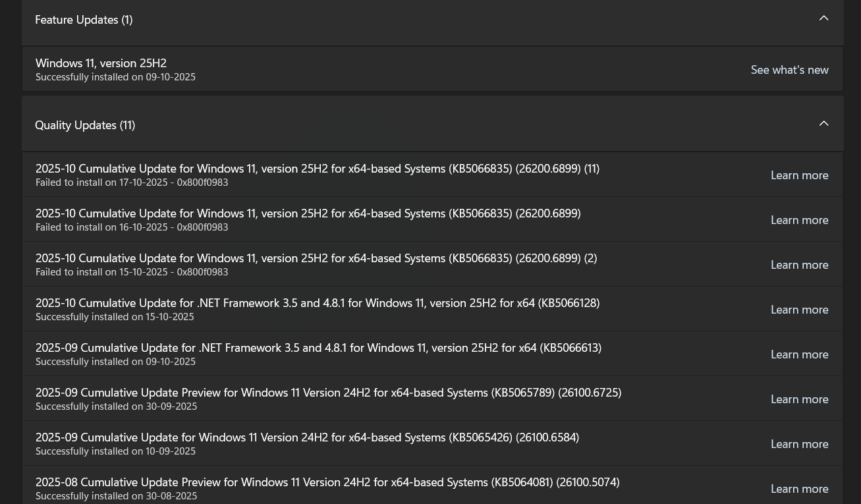The height and width of the screenshot is (504, 861).
Task: Learn more about KB5066835 failed on 17-10-2025
Action: click(799, 175)
